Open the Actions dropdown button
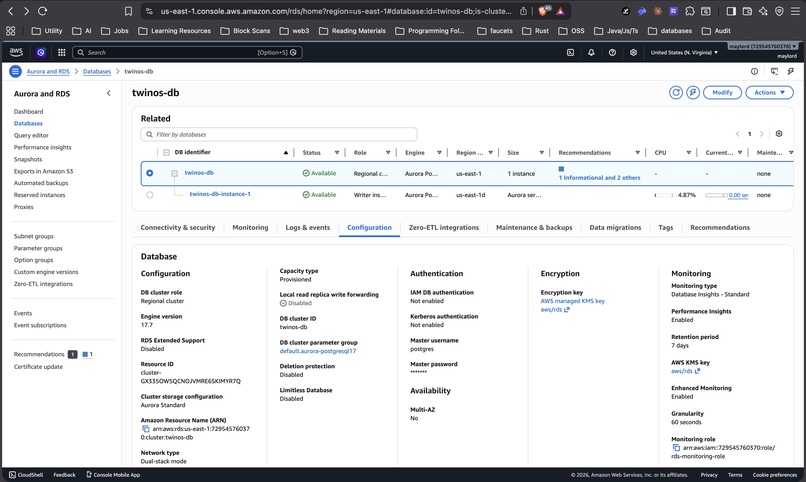Image resolution: width=806 pixels, height=482 pixels. [770, 92]
